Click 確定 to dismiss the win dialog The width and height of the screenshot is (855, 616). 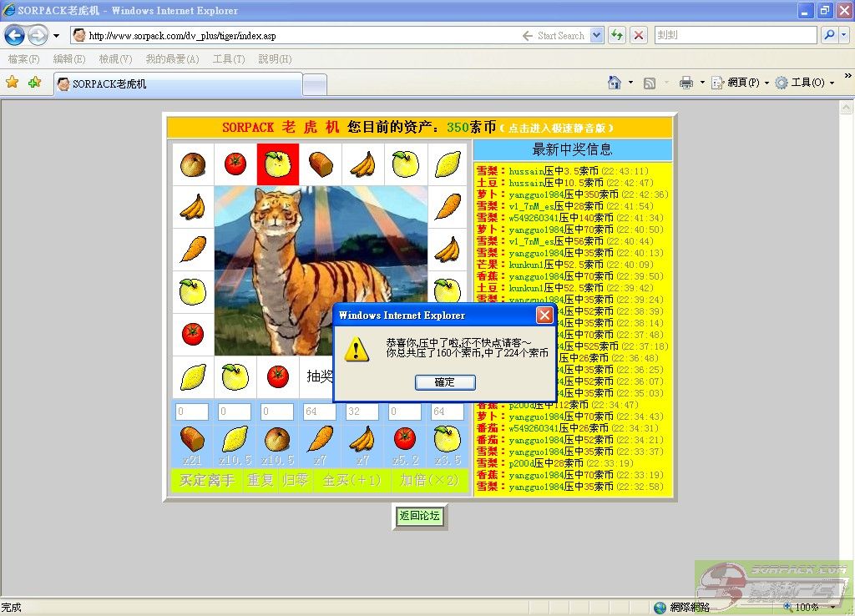tap(445, 382)
